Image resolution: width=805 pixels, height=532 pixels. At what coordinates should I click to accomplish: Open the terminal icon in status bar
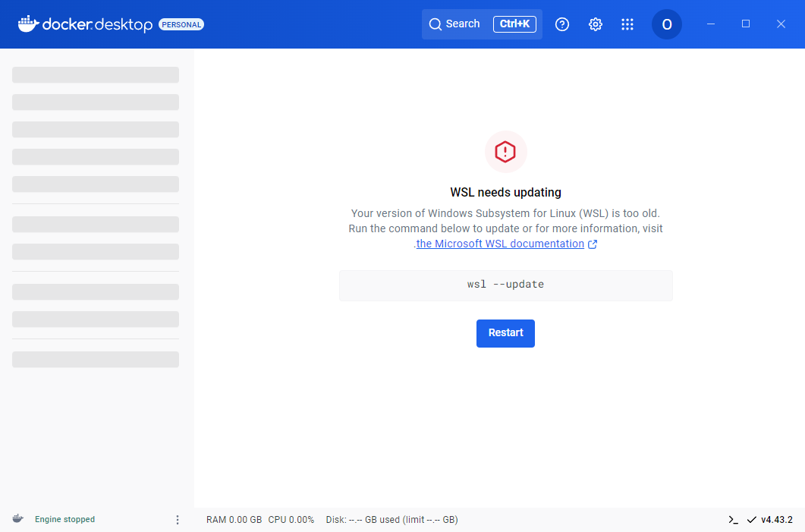(733, 520)
